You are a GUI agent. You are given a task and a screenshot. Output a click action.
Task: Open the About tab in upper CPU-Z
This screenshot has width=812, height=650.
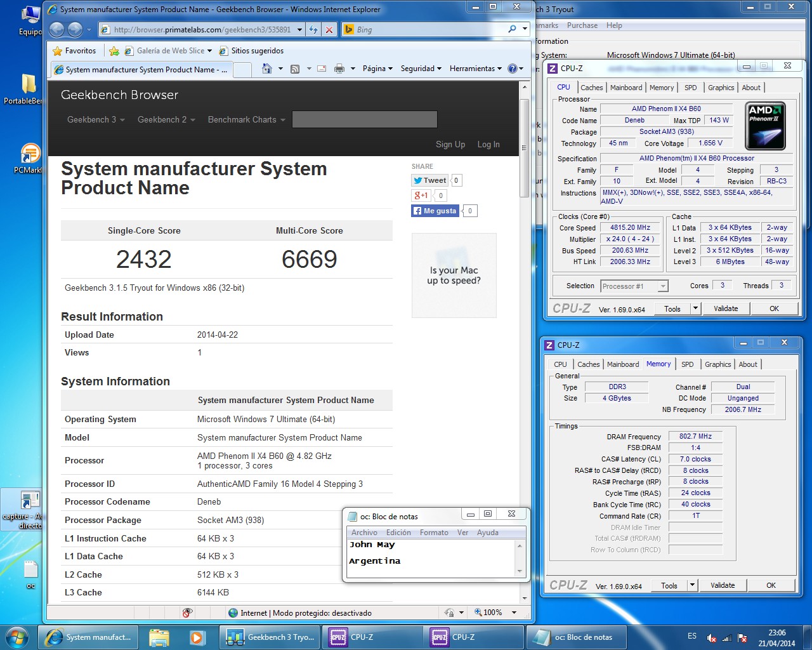(x=751, y=88)
